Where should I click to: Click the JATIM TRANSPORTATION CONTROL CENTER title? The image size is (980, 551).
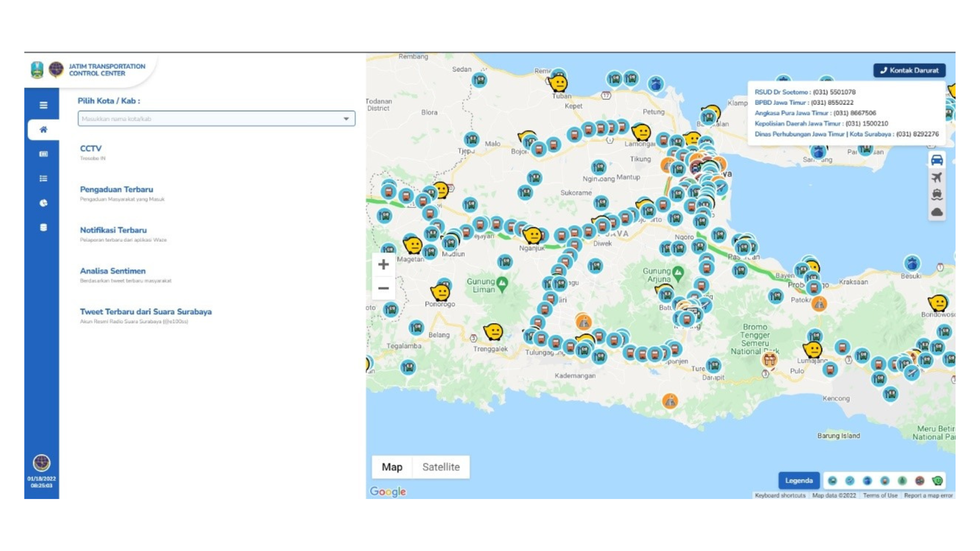pyautogui.click(x=107, y=70)
